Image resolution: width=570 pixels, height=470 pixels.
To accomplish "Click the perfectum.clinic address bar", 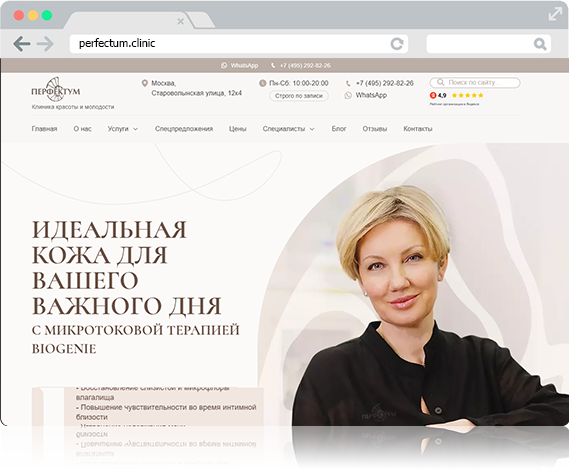I will coord(238,44).
